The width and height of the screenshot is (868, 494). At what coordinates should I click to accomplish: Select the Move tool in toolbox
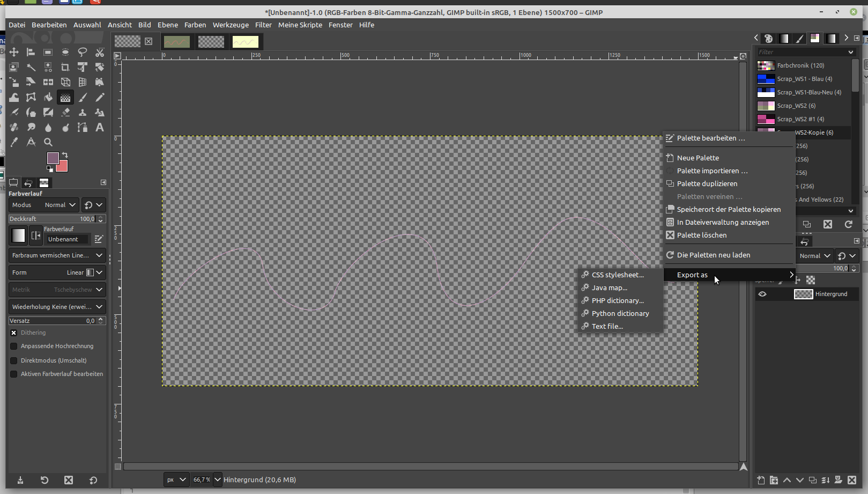(x=14, y=52)
